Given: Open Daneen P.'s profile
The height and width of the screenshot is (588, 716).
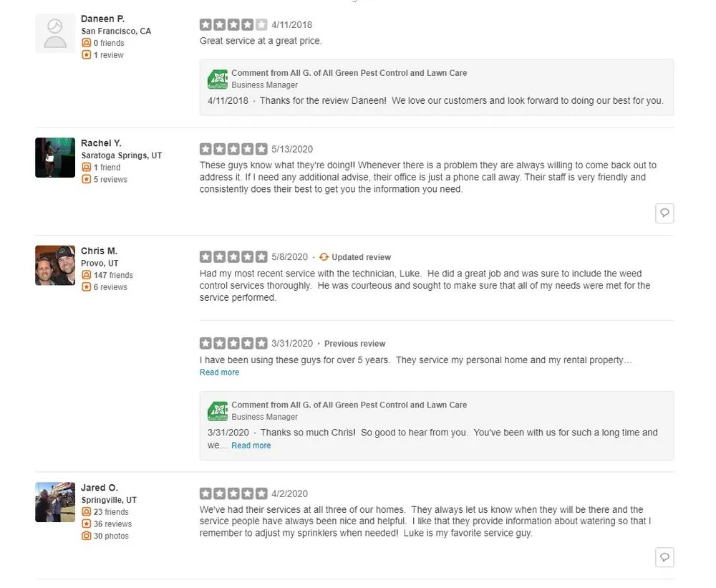Looking at the screenshot, I should [102, 19].
